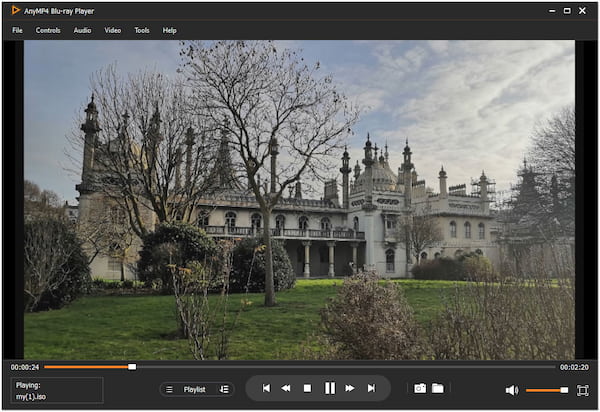Viewport: 600px width, 412px height.
Task: Click the volume slider
Action: (x=546, y=390)
